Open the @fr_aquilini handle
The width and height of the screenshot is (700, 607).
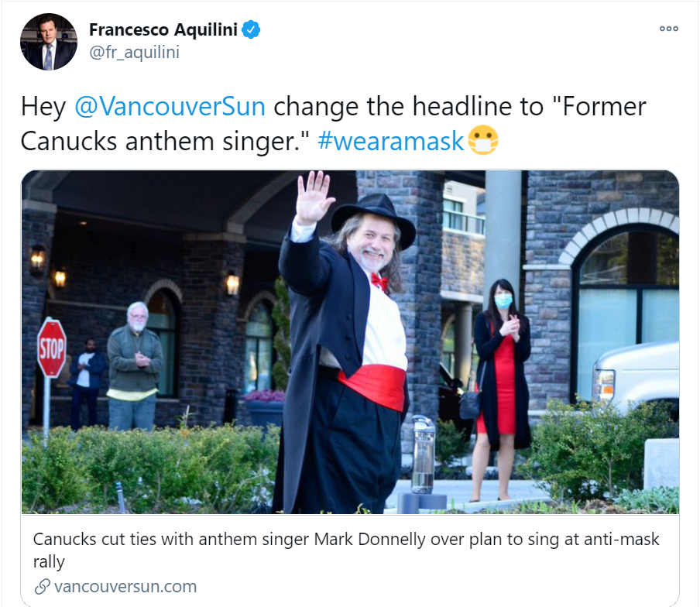tap(134, 52)
